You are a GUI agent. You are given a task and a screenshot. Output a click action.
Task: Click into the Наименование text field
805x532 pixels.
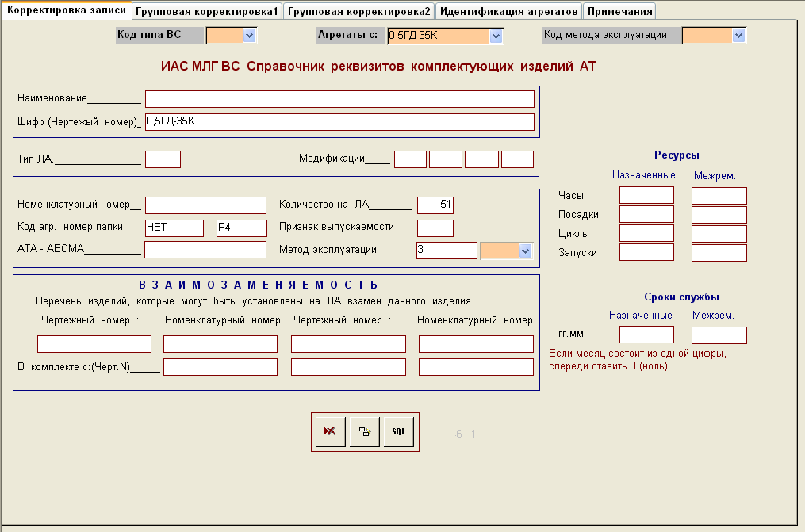pyautogui.click(x=339, y=99)
